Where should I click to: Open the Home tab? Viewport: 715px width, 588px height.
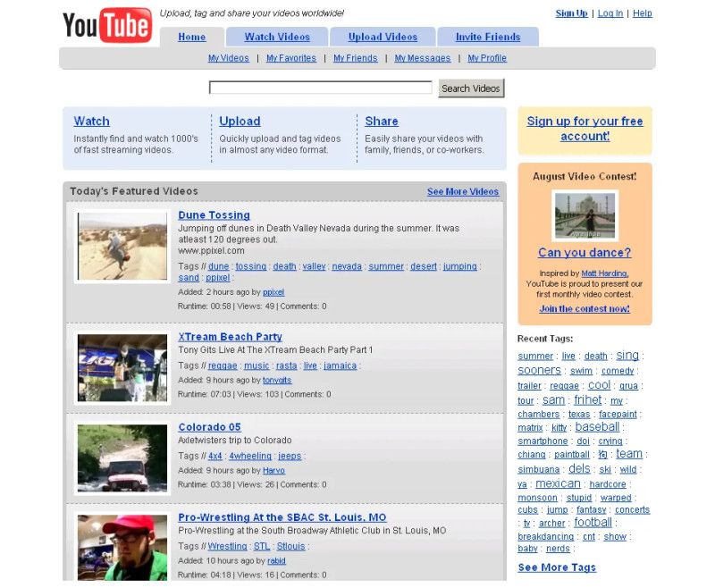click(x=191, y=37)
